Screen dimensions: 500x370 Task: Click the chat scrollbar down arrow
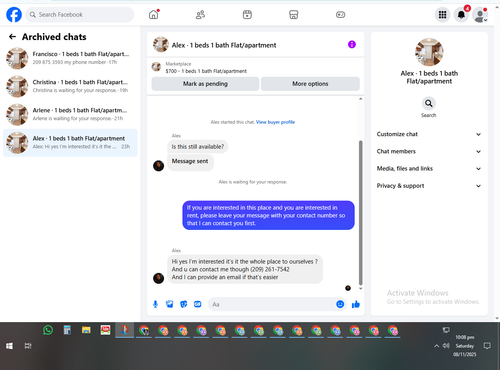(360, 288)
